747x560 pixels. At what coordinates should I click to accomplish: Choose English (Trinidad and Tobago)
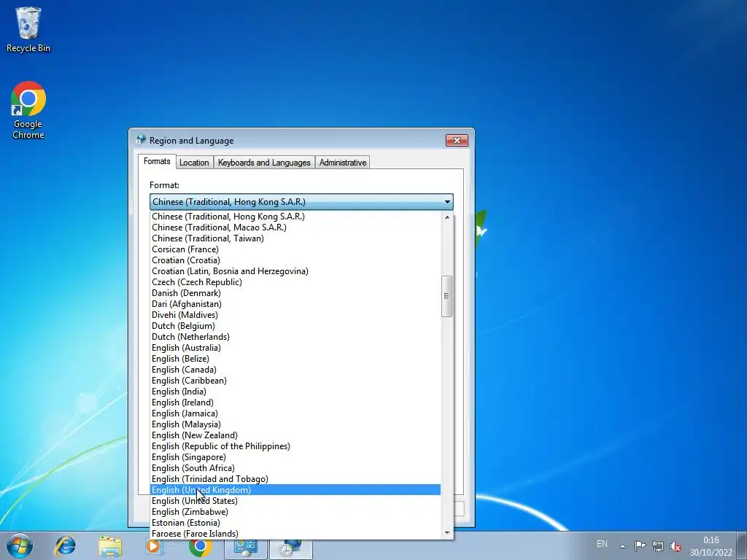[295, 479]
